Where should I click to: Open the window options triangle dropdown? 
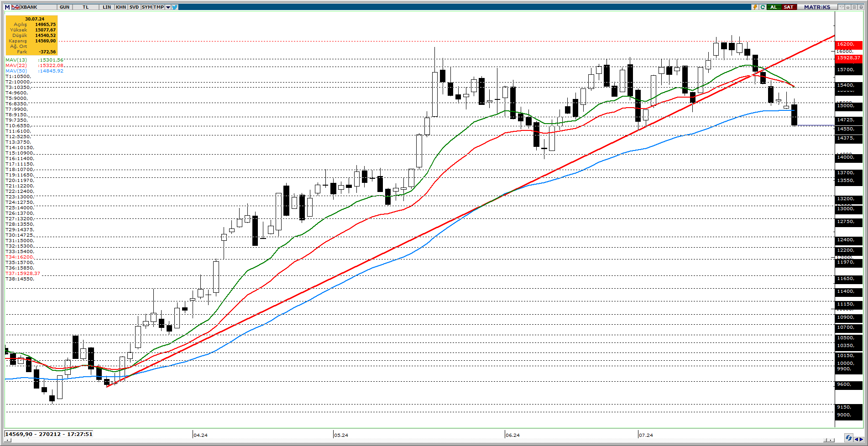pyautogui.click(x=842, y=7)
